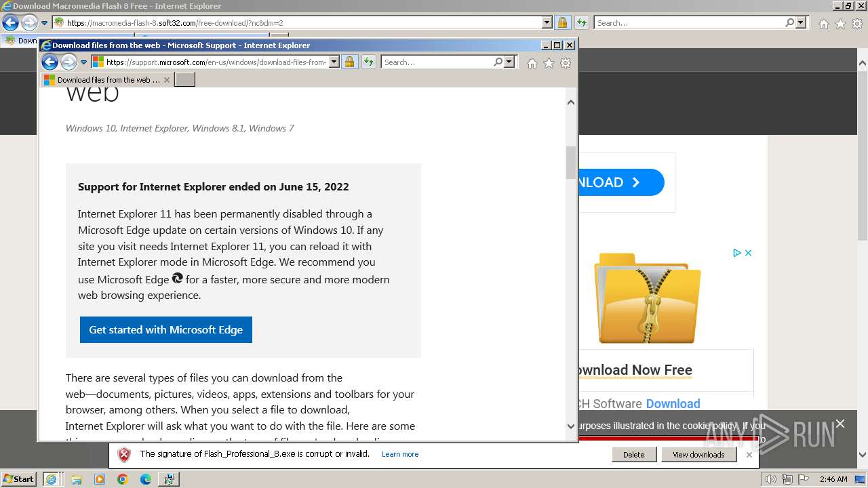
Task: Click Microsoft Edge logo in paragraph
Action: tap(178, 278)
